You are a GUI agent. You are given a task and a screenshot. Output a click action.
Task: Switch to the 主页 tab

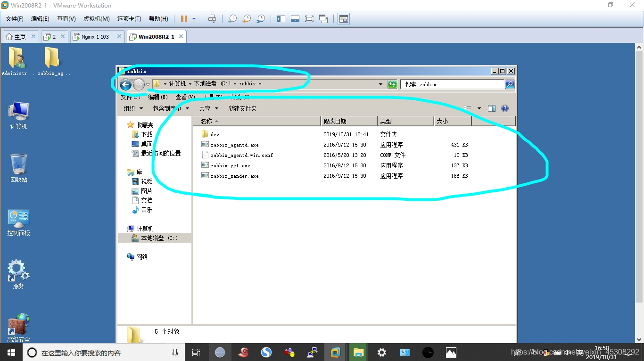[x=20, y=37]
